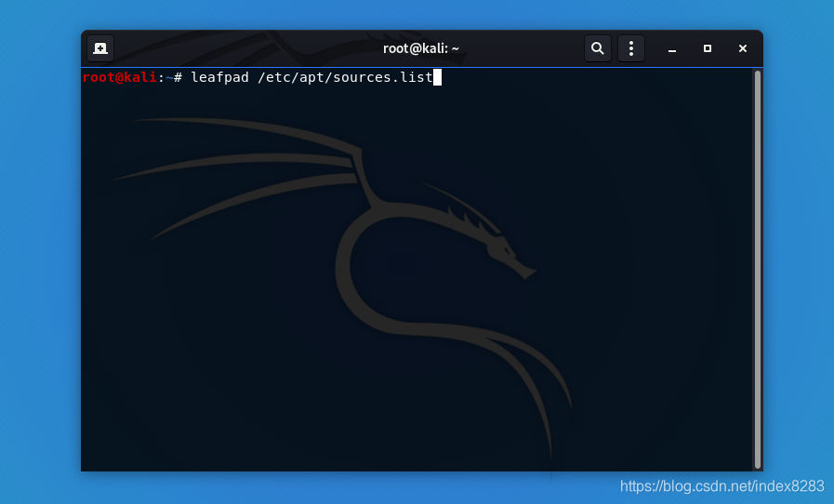Click the terminal vertical scrollbar
Screen dimensions: 834x504
pyautogui.click(x=758, y=270)
